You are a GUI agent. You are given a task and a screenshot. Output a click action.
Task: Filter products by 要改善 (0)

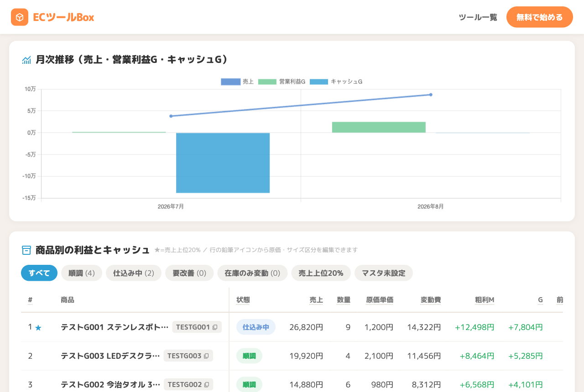[x=189, y=273]
